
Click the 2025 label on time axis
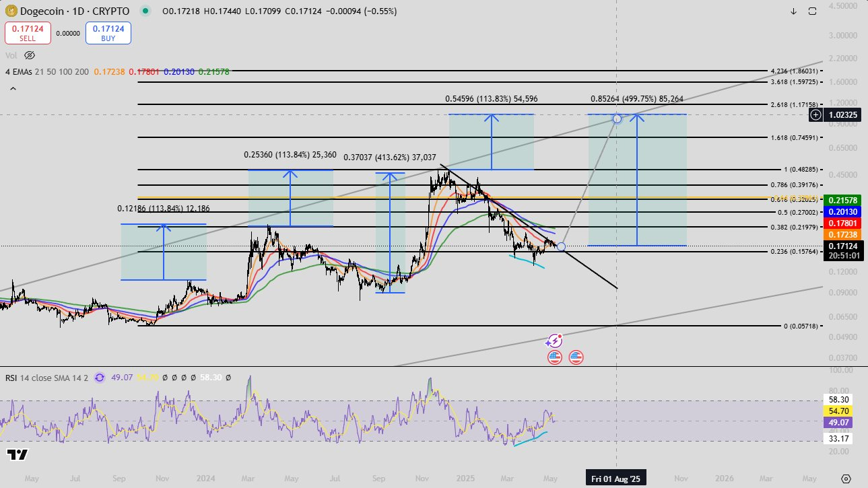click(466, 479)
